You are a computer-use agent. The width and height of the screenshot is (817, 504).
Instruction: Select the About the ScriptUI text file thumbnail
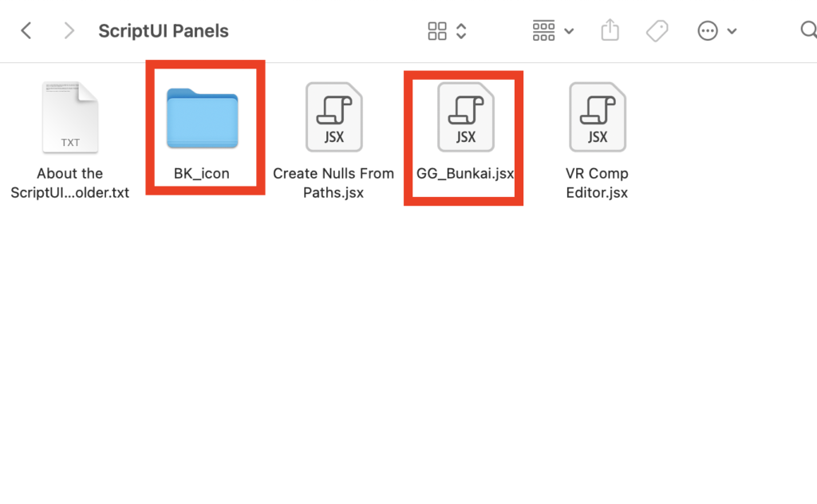pyautogui.click(x=69, y=117)
